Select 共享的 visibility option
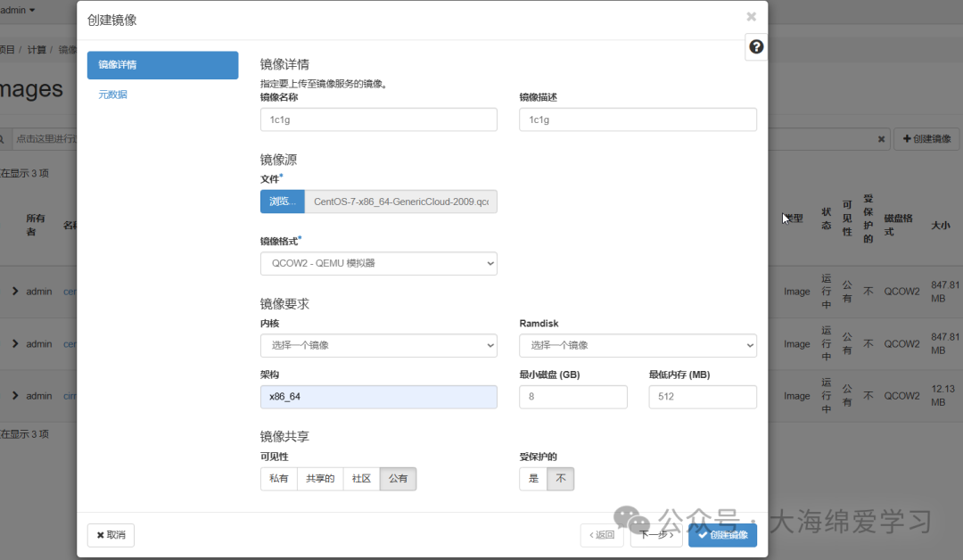Viewport: 963px width, 560px height. coord(320,478)
